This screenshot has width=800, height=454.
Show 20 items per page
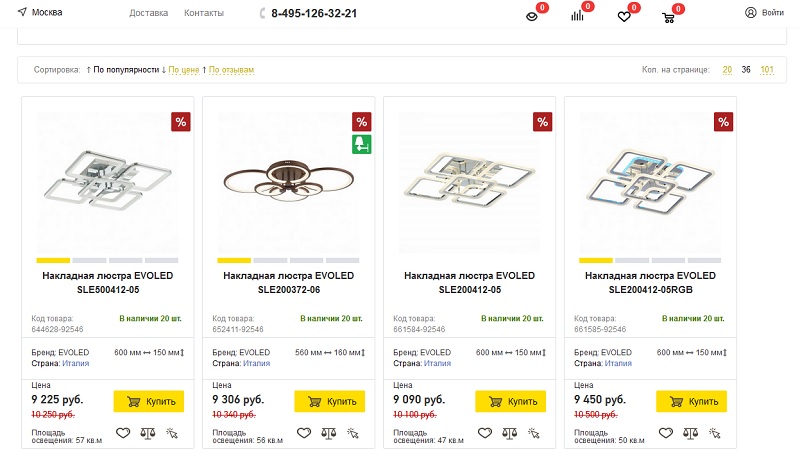(x=727, y=70)
